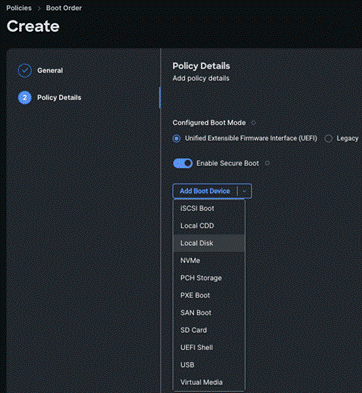Click the Enable Secure Boot info icon
The width and height of the screenshot is (362, 393).
(x=267, y=163)
